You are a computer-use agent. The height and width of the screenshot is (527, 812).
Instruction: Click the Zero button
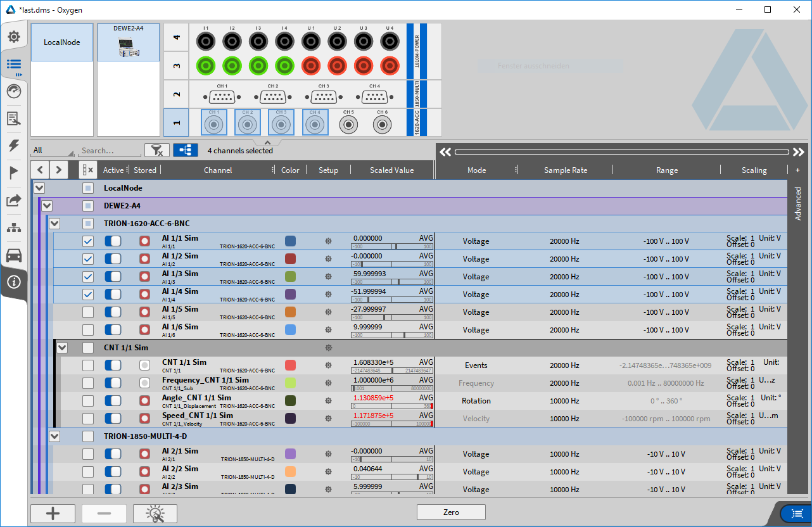click(x=451, y=512)
